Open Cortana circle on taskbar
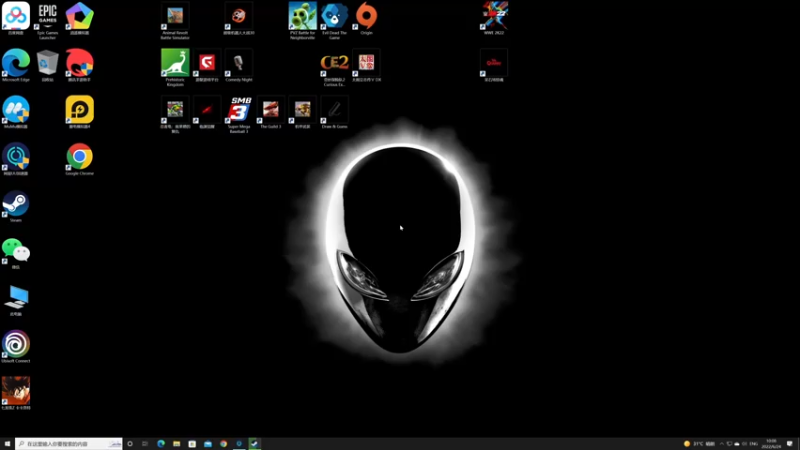This screenshot has height=450, width=800. tap(130, 444)
